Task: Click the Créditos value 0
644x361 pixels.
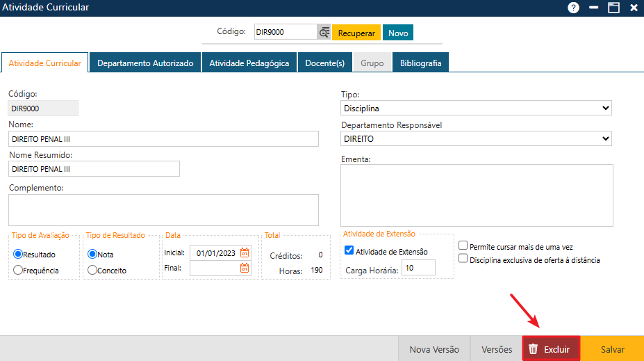Action: point(320,255)
